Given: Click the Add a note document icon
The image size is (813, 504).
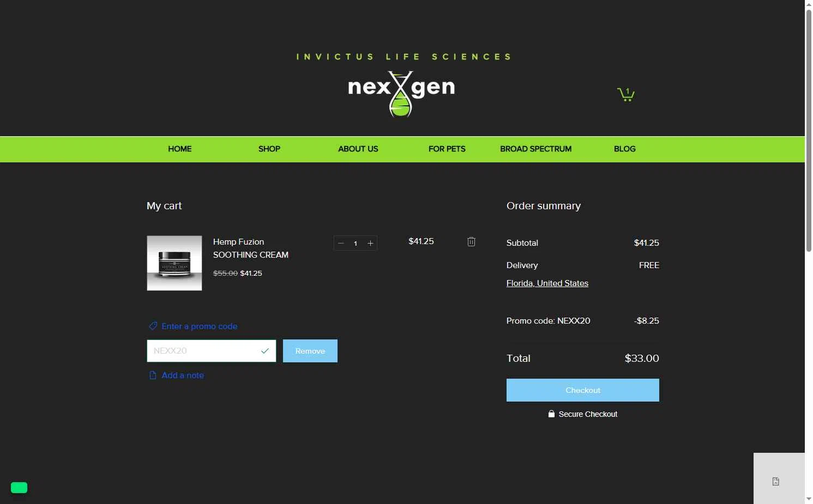Looking at the screenshot, I should pos(153,375).
